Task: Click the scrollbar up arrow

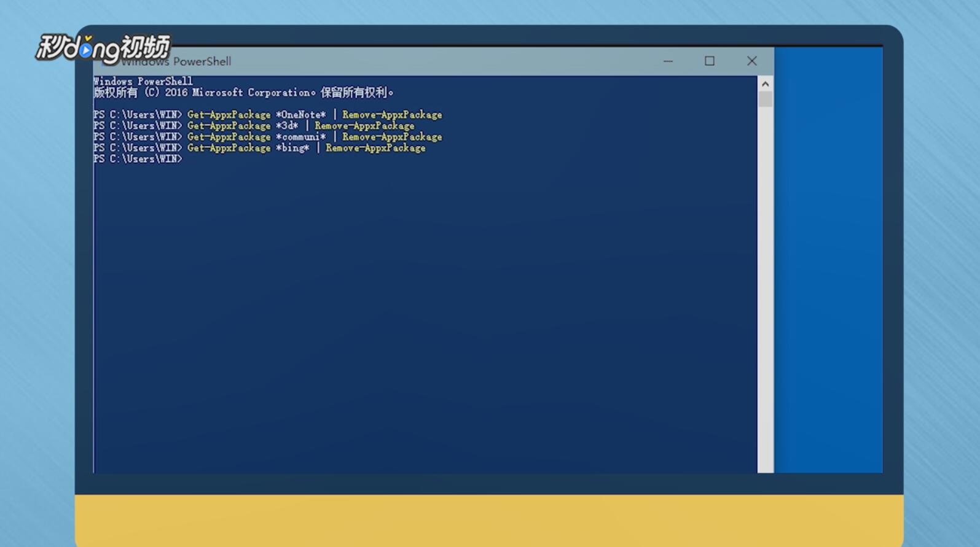Action: 765,83
